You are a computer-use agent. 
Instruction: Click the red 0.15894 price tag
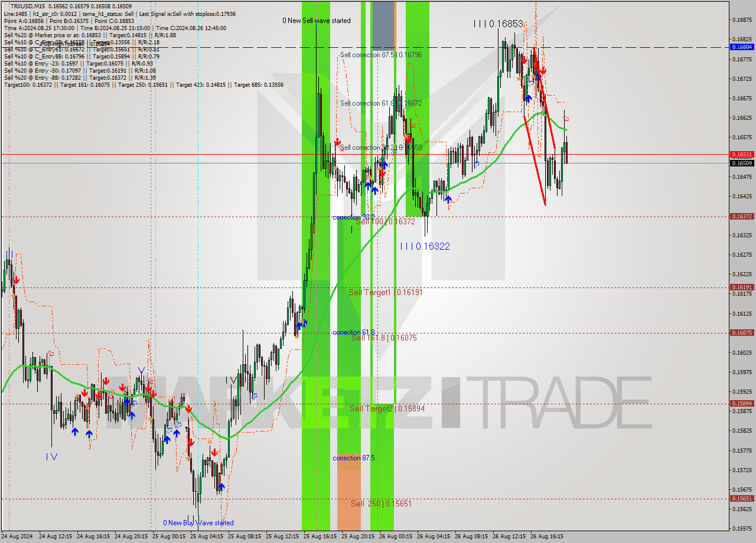pyautogui.click(x=742, y=404)
